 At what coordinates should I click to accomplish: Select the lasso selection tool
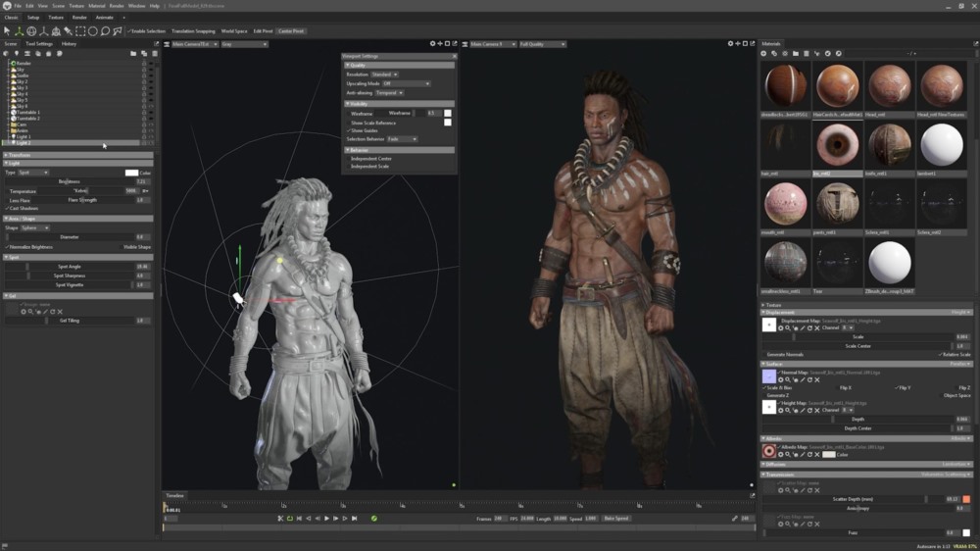point(105,30)
